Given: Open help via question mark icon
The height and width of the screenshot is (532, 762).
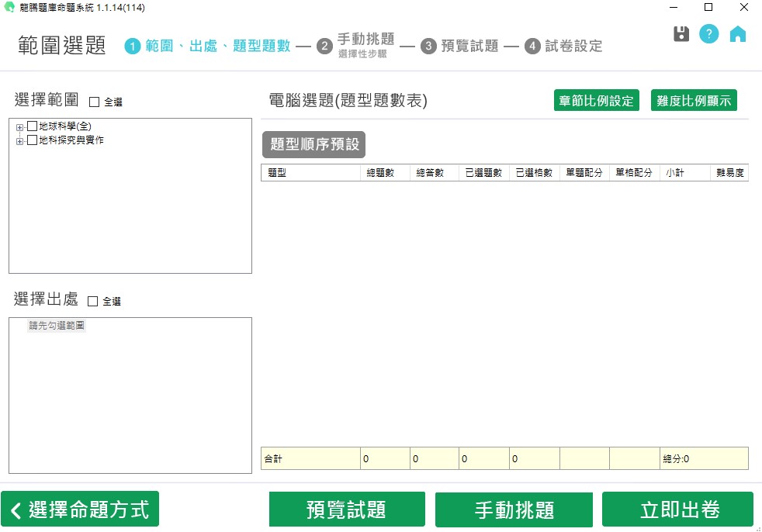Looking at the screenshot, I should point(708,34).
